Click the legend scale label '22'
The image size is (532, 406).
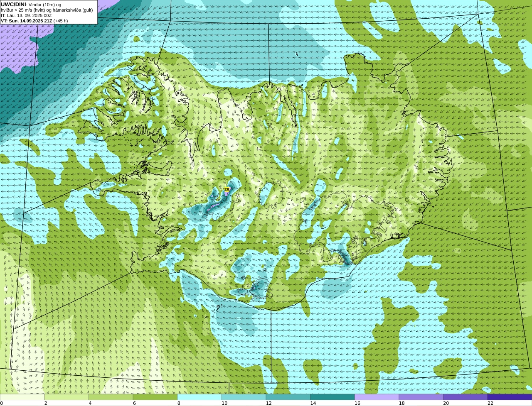490,403
